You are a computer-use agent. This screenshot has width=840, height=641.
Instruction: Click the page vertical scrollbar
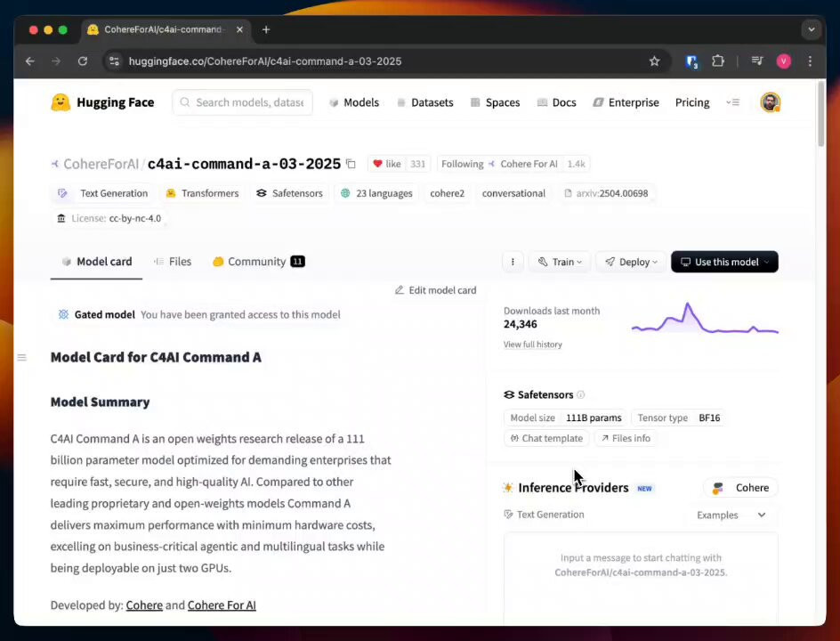820,114
